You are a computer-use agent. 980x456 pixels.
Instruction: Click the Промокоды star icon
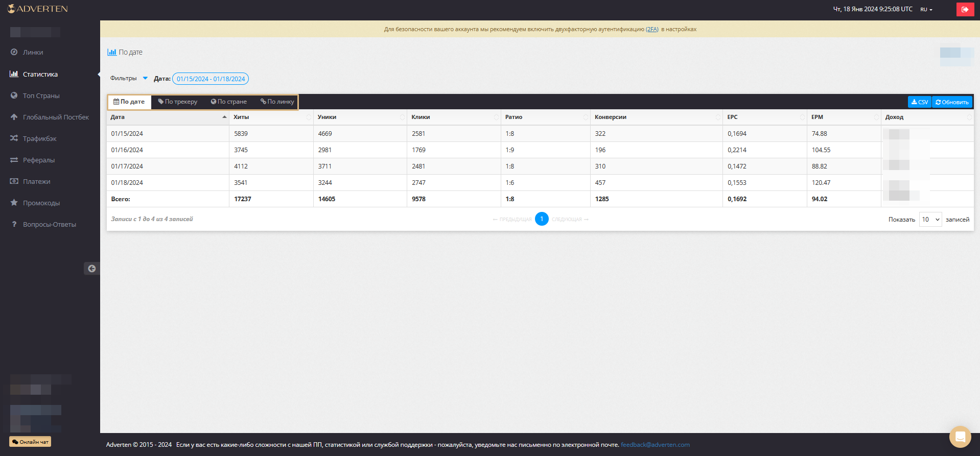coord(14,203)
